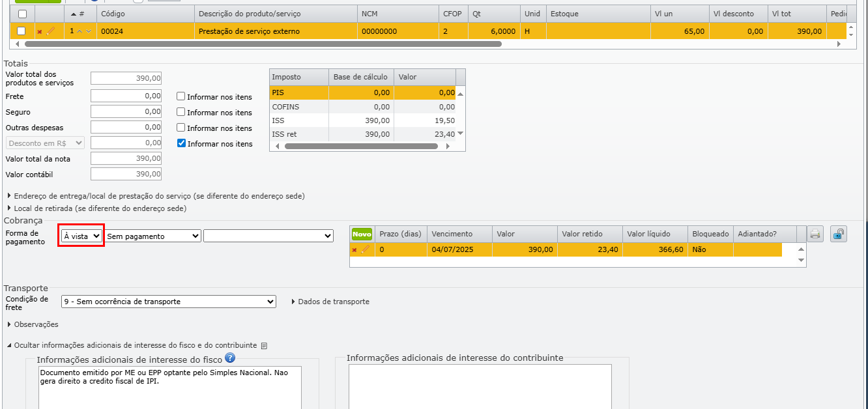Click the fisco additional information textarea
Viewport: 868px width, 409px height.
coord(170,388)
